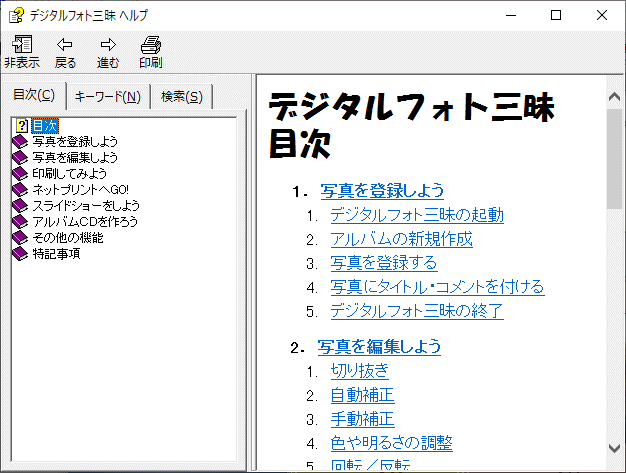Switch to the 検索(S) tab
This screenshot has height=473, width=626.
181,97
